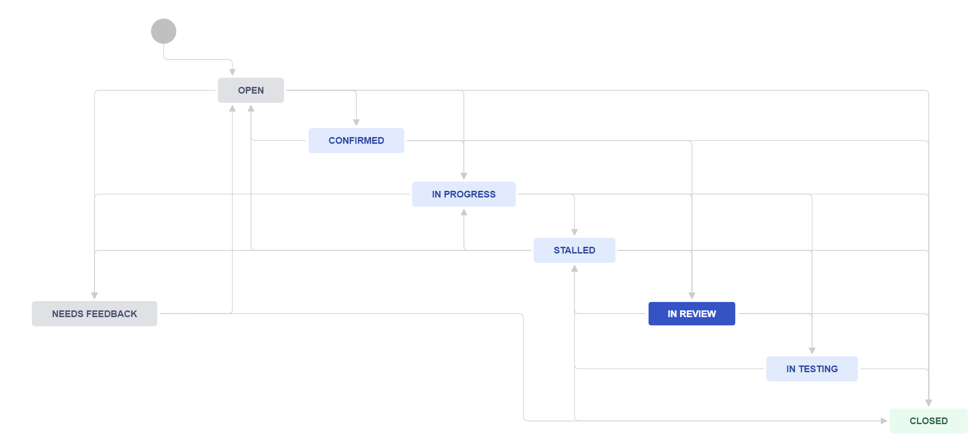The image size is (980, 447).
Task: Click arrowhead pointing up into STALLED
Action: tap(574, 269)
